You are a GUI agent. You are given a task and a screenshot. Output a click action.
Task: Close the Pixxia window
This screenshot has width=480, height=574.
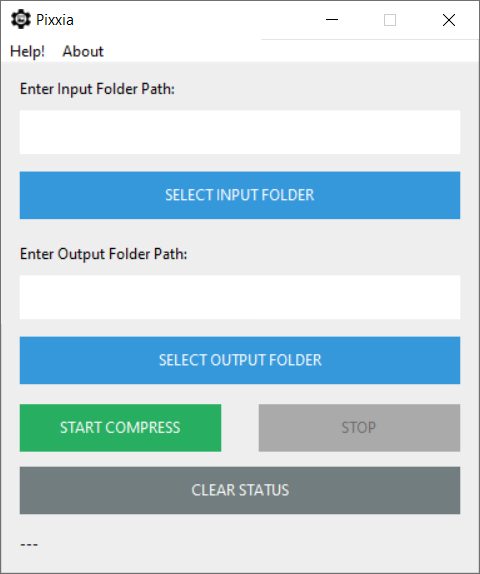coord(449,20)
